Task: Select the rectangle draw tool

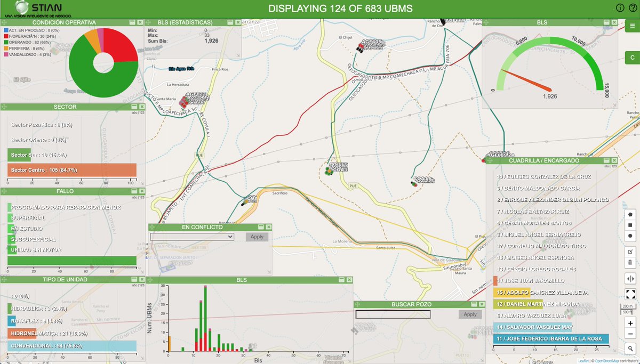Action: pos(630,225)
